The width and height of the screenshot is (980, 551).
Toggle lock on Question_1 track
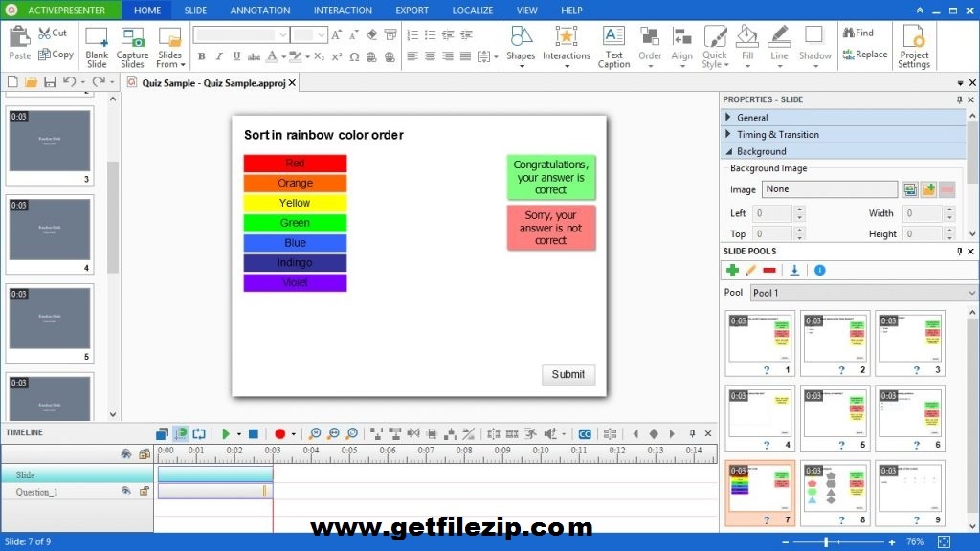tap(145, 491)
